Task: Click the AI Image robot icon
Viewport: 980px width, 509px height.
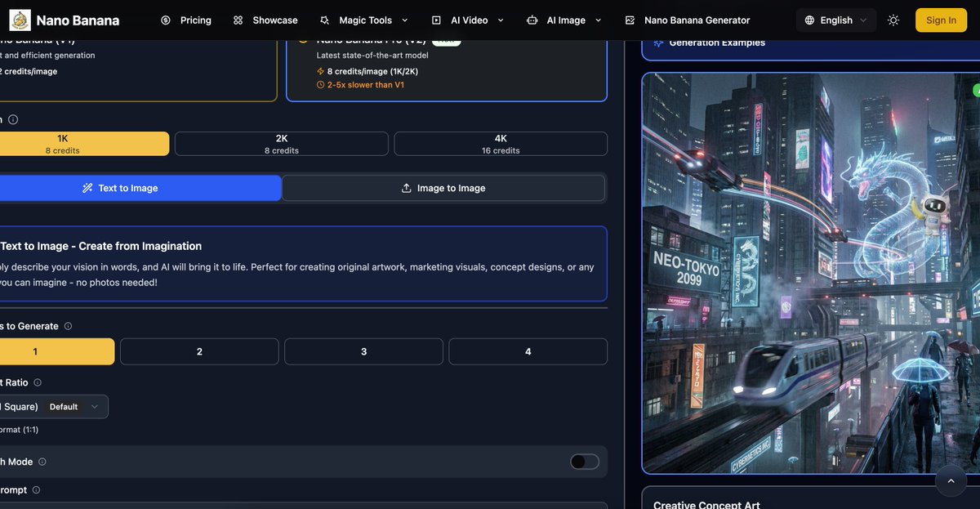Action: pos(532,20)
